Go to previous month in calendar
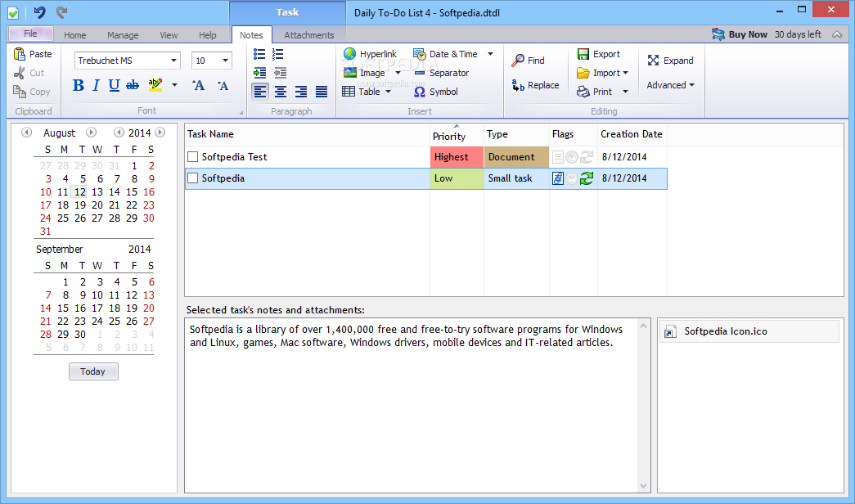 click(26, 133)
